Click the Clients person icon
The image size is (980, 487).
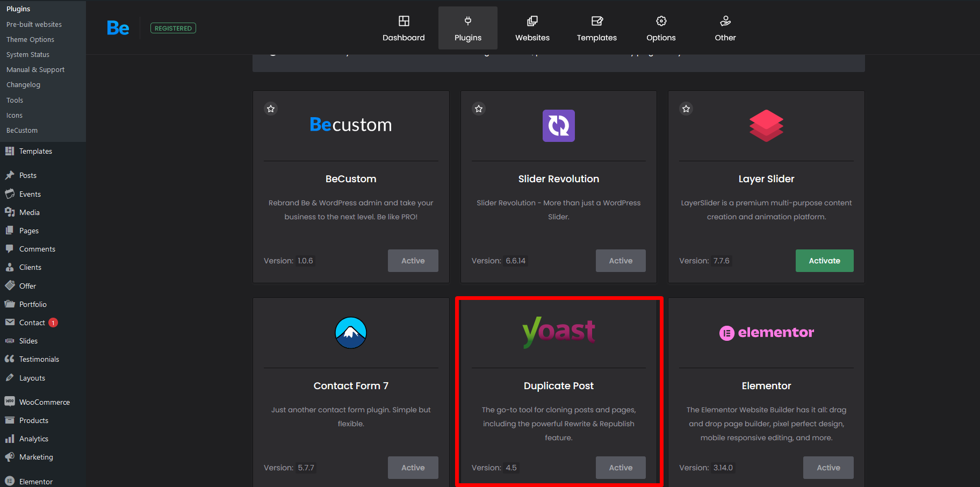10,267
